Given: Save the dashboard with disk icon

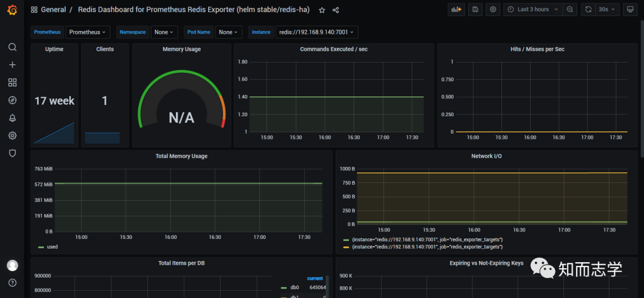Looking at the screenshot, I should click(x=475, y=10).
